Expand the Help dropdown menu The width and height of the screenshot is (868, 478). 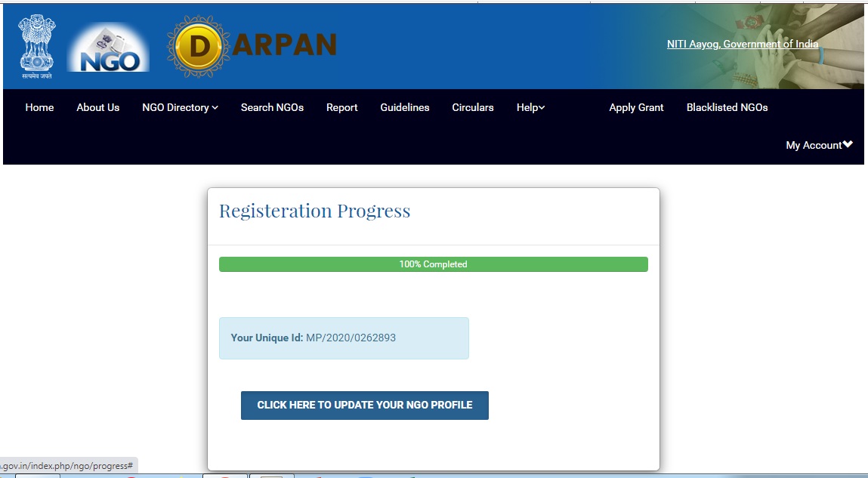[530, 107]
